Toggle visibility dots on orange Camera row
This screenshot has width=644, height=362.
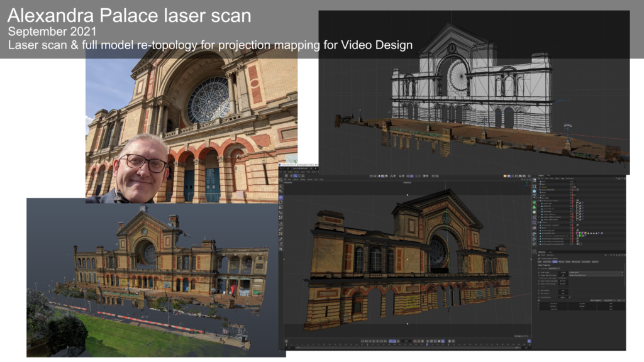573,187
